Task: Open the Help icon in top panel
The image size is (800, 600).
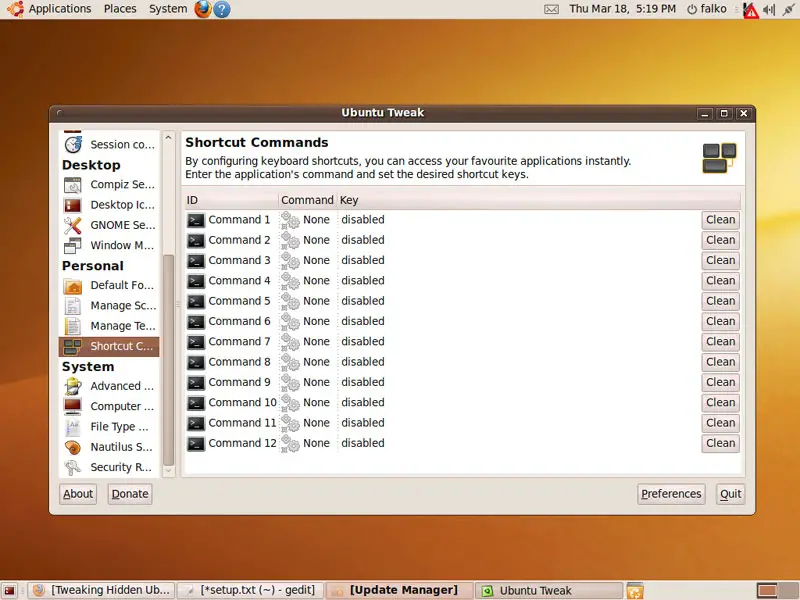Action: [221, 9]
